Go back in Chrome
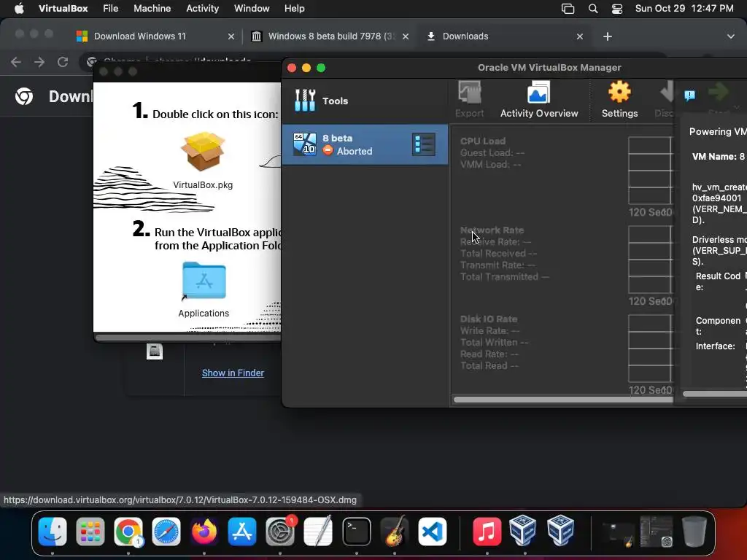 16,62
